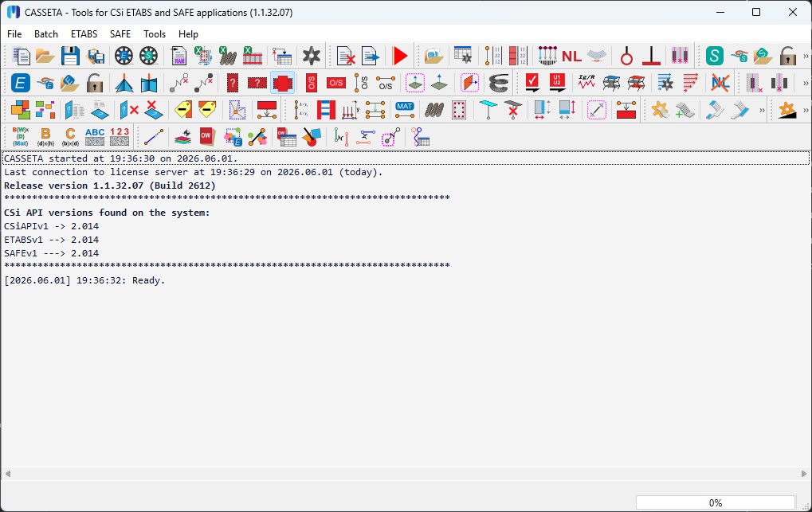
Task: Click the red play Run button
Action: [x=399, y=56]
